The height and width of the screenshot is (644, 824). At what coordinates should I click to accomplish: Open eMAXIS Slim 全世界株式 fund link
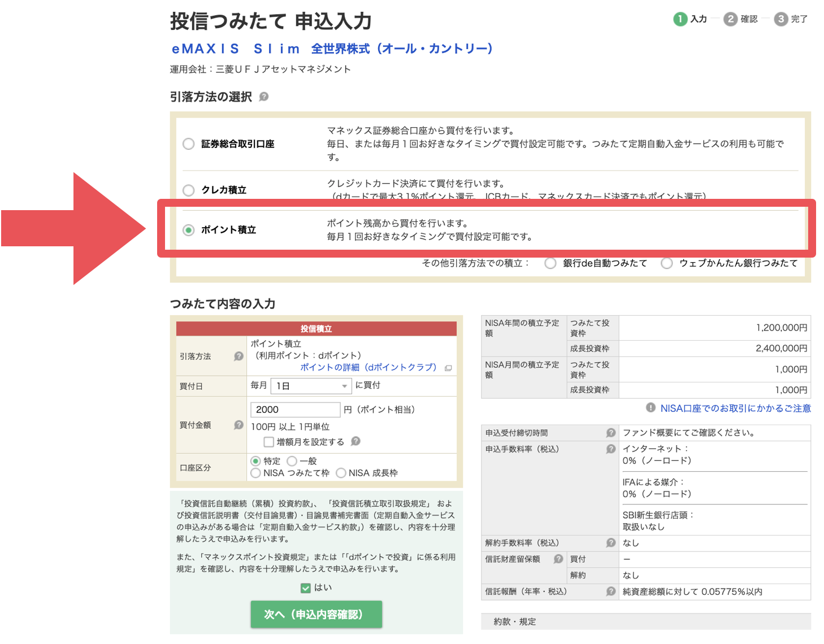[332, 49]
